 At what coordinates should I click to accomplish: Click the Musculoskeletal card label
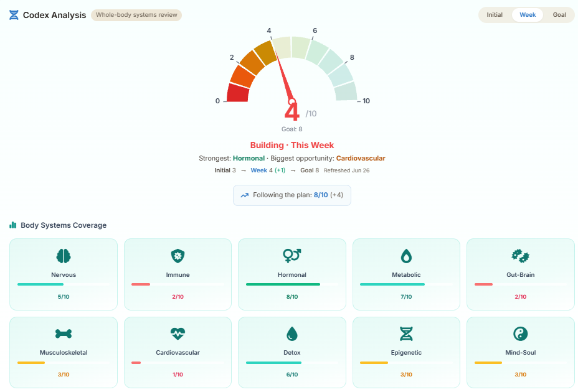coord(64,353)
